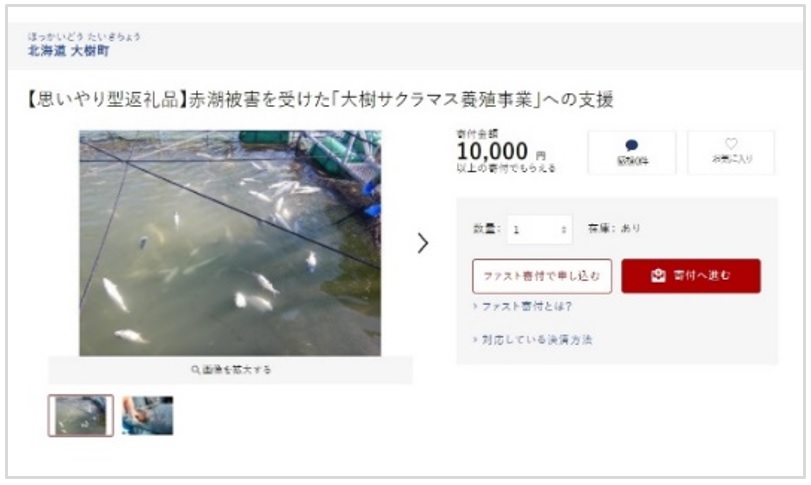This screenshot has height=485, width=811.
Task: Click ファスト寄付で申し込む button
Action: pyautogui.click(x=542, y=276)
